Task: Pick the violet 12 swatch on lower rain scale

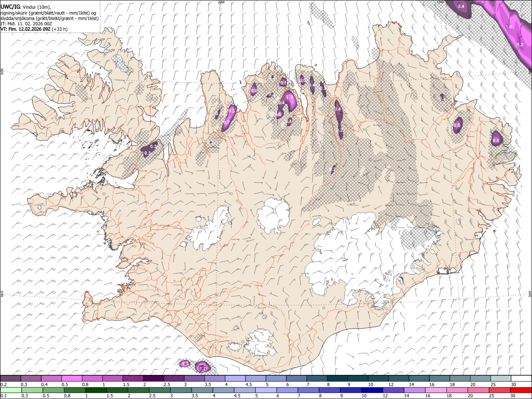Action: tap(392, 390)
